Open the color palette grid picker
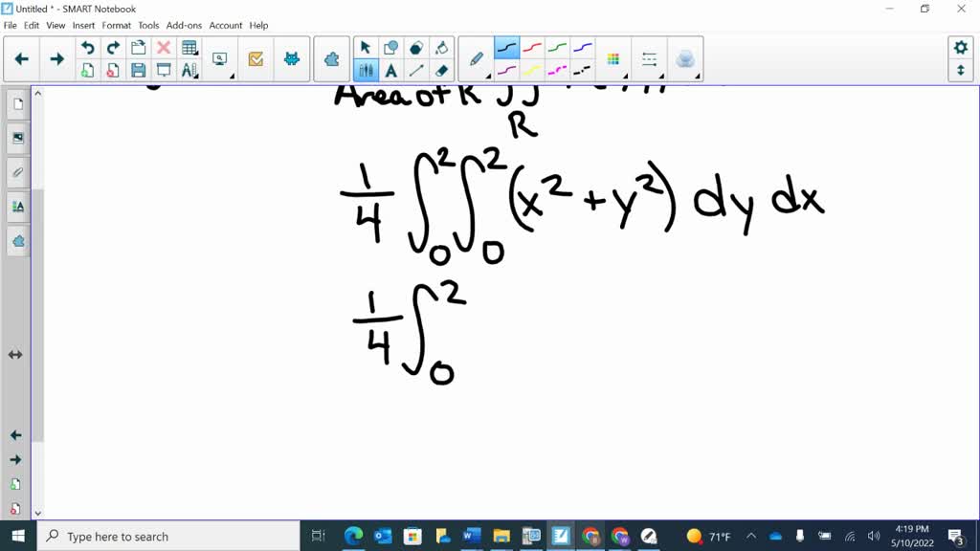 613,59
